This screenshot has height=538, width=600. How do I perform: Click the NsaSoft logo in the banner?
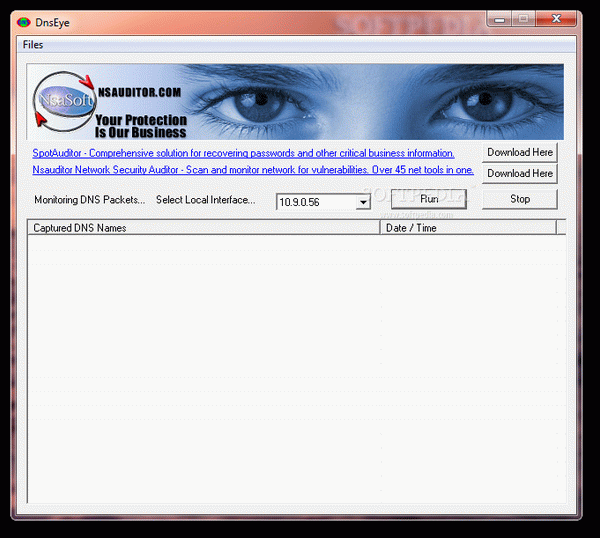pos(65,101)
